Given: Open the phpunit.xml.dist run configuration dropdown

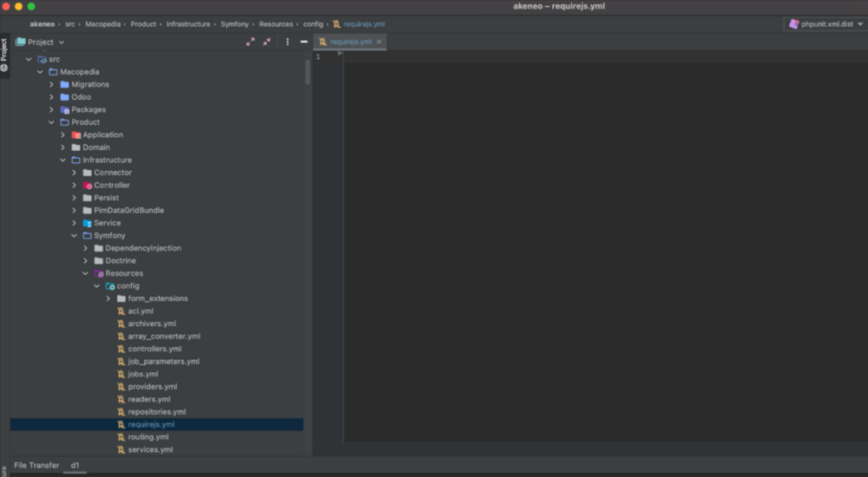Looking at the screenshot, I should point(825,24).
